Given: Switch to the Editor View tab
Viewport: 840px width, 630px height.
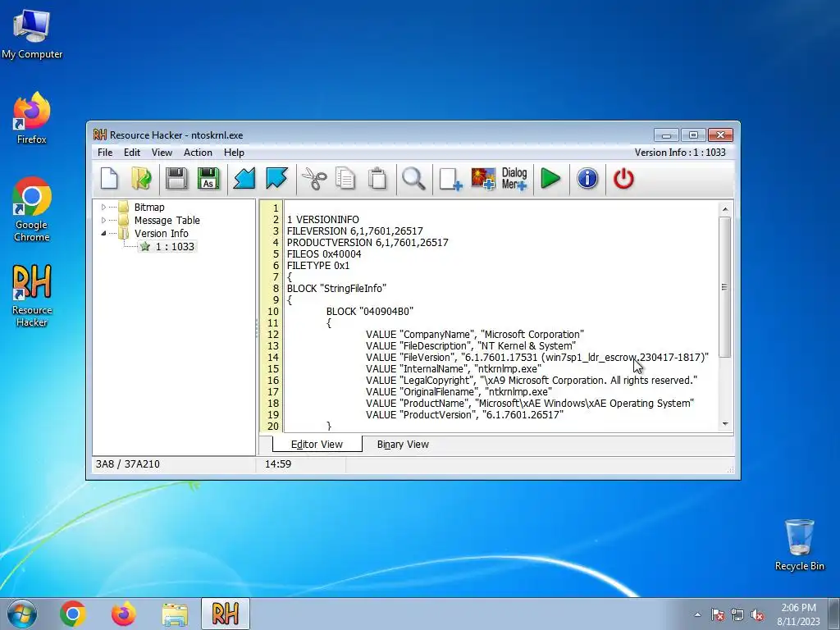Looking at the screenshot, I should pos(317,444).
